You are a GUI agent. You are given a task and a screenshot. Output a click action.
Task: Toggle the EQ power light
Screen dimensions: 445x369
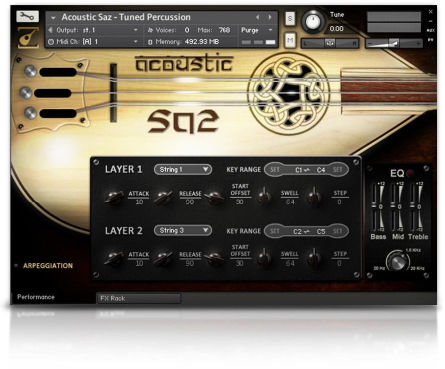[x=410, y=173]
